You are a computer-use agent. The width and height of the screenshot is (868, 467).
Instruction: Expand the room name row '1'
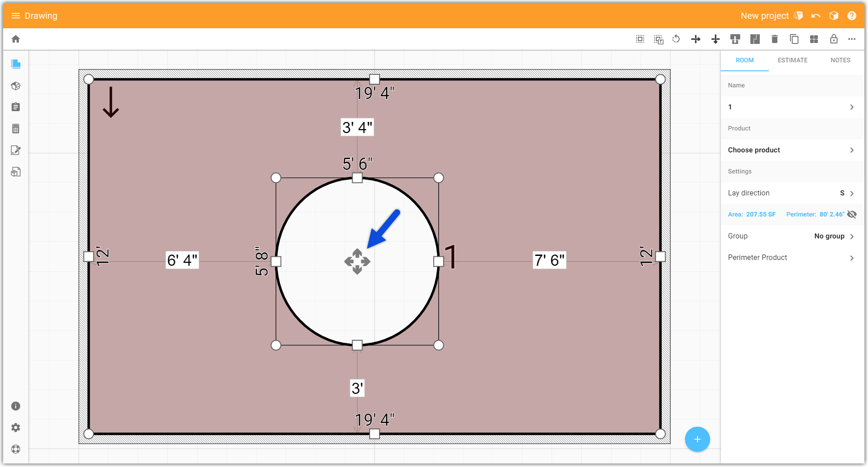pos(793,107)
